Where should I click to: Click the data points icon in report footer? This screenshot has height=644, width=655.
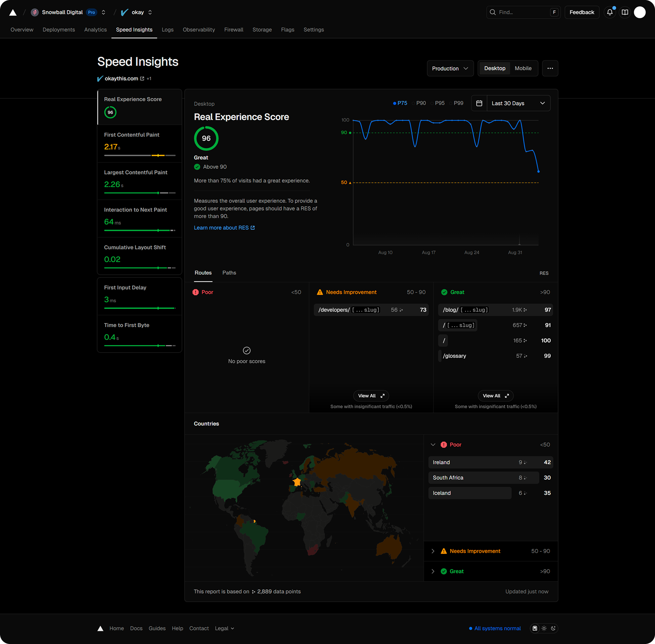click(253, 591)
